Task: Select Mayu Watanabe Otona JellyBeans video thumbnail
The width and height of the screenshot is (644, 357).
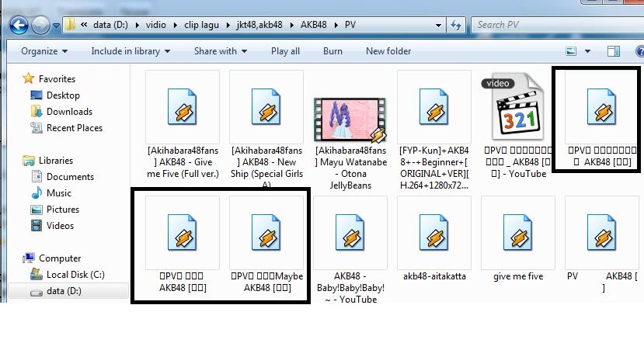Action: click(350, 120)
